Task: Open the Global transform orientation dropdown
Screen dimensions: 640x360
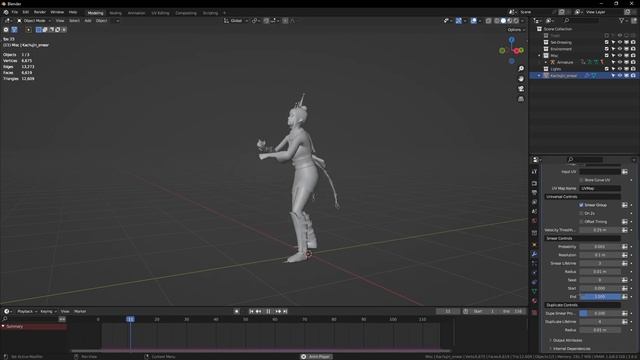Action: 236,21
